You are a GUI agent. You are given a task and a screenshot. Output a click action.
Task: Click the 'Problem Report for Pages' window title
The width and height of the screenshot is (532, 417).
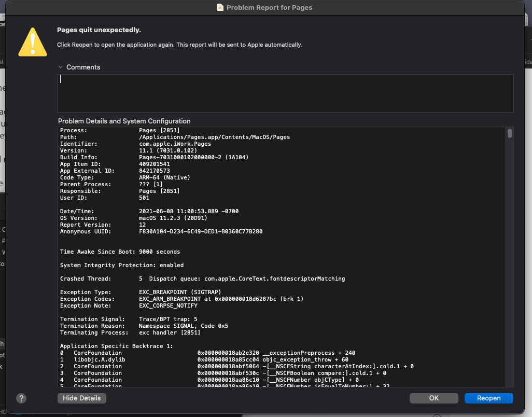(270, 8)
